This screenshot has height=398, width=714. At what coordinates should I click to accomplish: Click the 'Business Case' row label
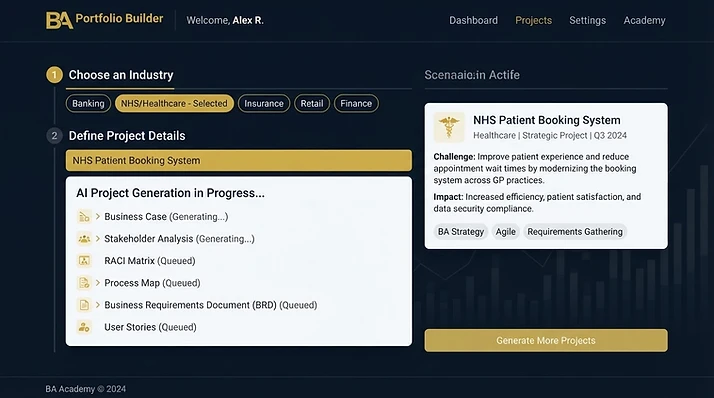click(135, 217)
